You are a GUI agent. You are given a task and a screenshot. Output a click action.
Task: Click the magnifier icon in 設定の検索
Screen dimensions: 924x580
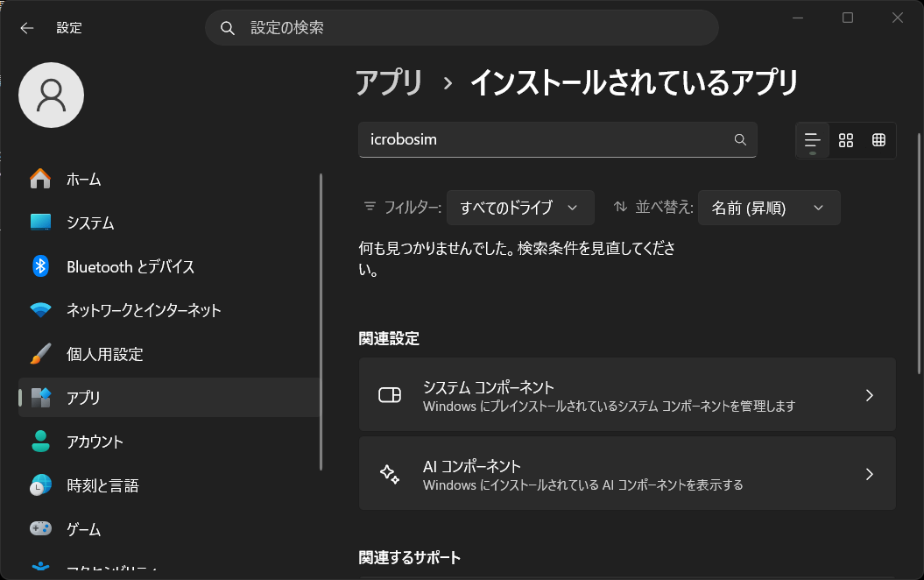[228, 28]
